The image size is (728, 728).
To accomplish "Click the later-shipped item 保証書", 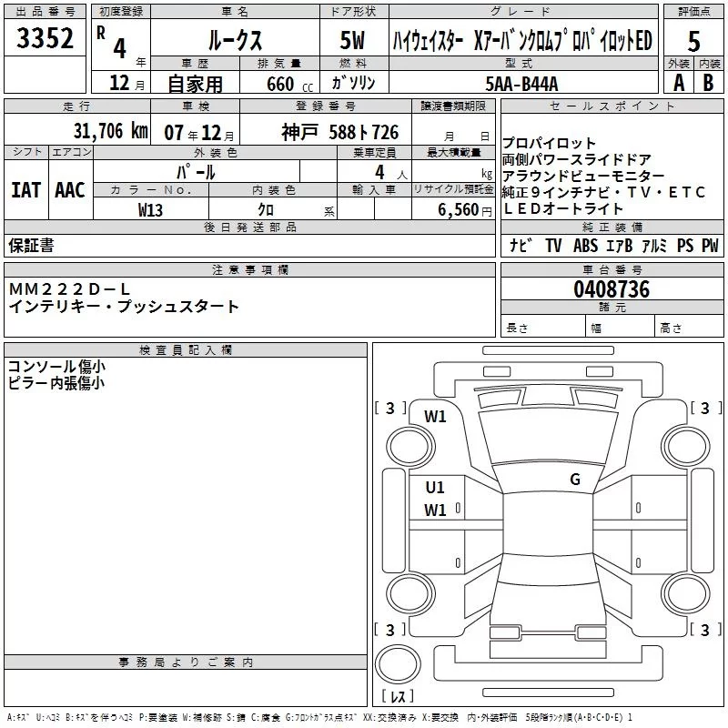I will [x=31, y=245].
